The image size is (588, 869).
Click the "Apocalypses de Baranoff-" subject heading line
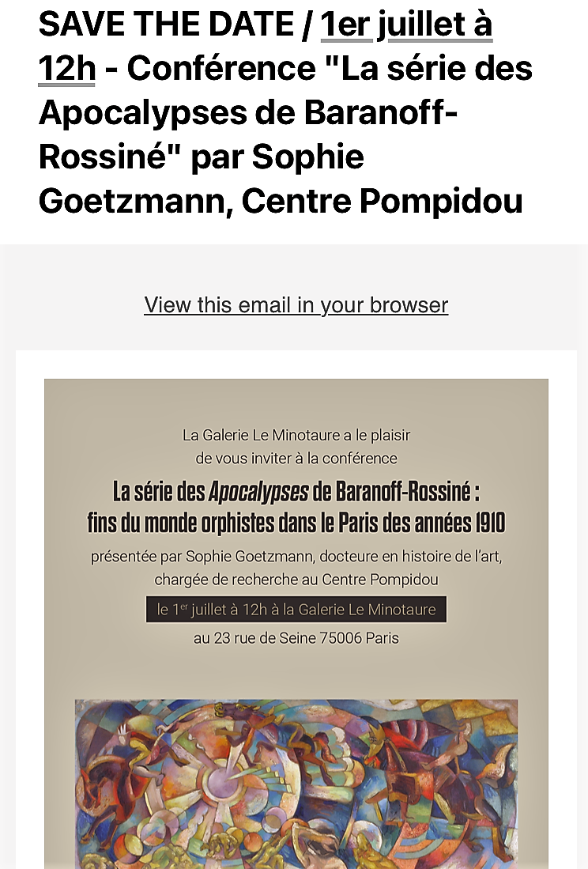pyautogui.click(x=249, y=113)
